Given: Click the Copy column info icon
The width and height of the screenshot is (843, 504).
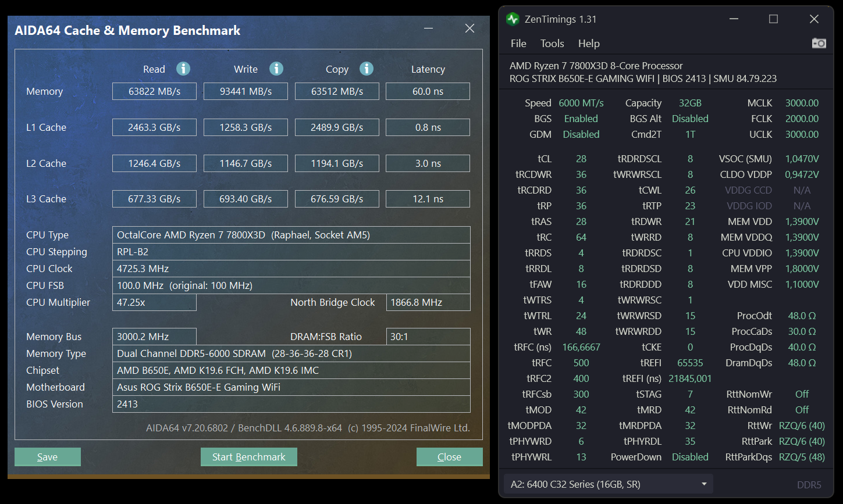Looking at the screenshot, I should [x=367, y=69].
